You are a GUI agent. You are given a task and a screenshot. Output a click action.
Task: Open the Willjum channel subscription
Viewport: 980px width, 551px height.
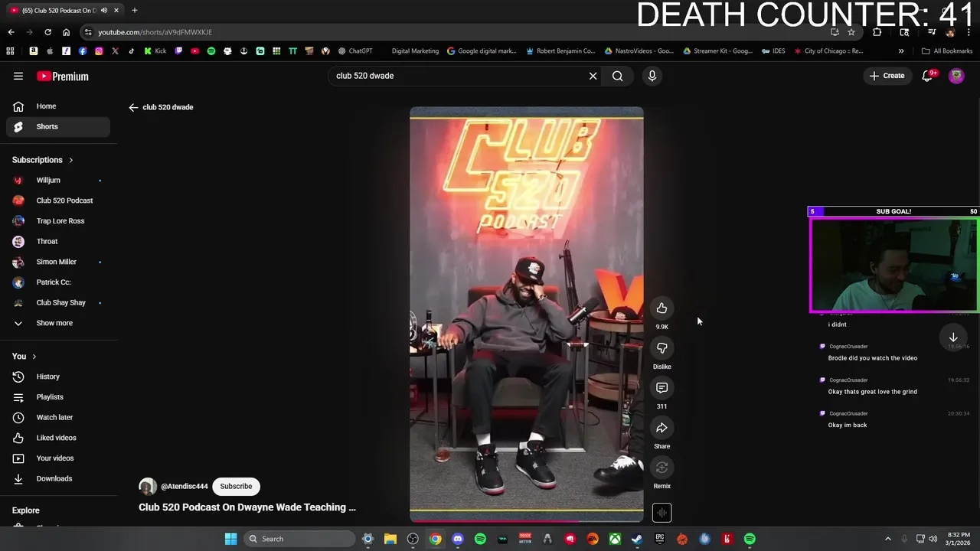click(58, 180)
